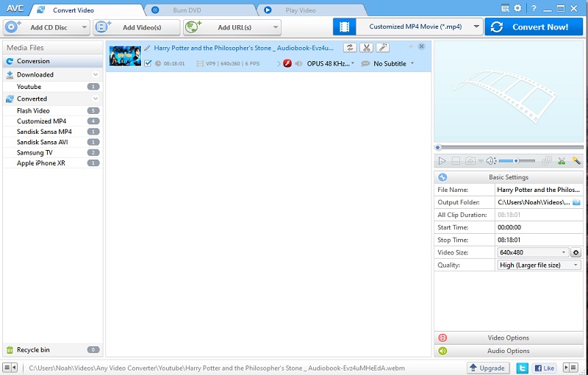588x375 pixels.
Task: Edit the File Name field
Action: pos(539,190)
